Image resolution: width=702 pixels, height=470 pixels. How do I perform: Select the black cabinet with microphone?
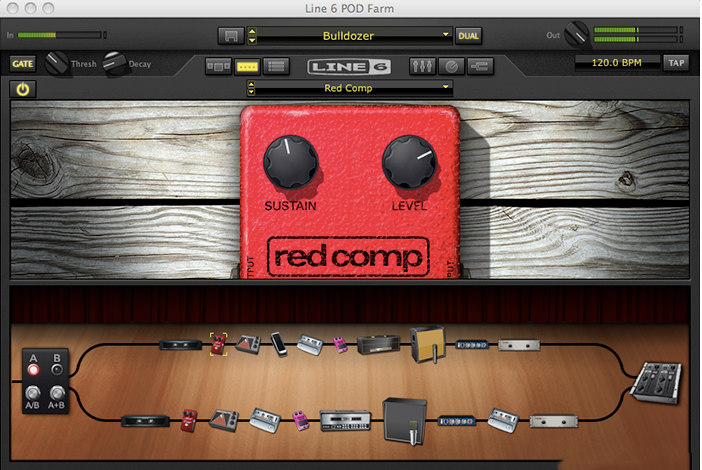(x=405, y=421)
